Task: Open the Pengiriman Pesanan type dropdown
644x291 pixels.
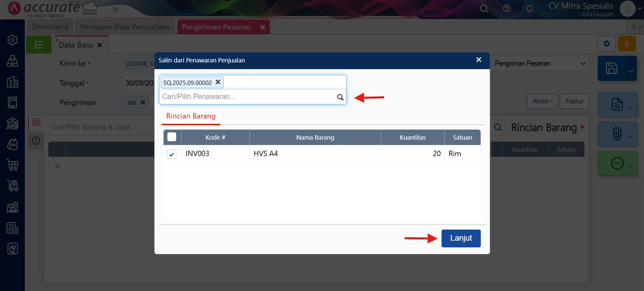Action: [x=540, y=63]
